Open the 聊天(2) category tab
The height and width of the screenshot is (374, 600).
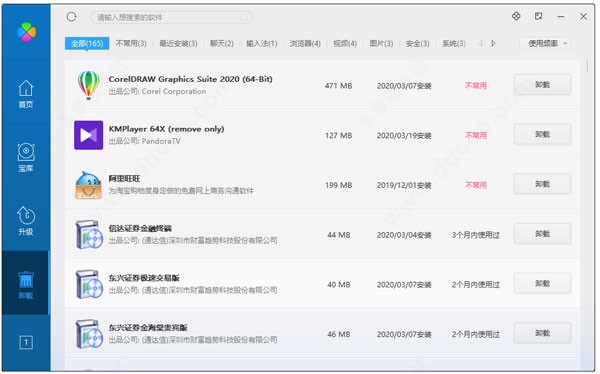click(x=222, y=43)
